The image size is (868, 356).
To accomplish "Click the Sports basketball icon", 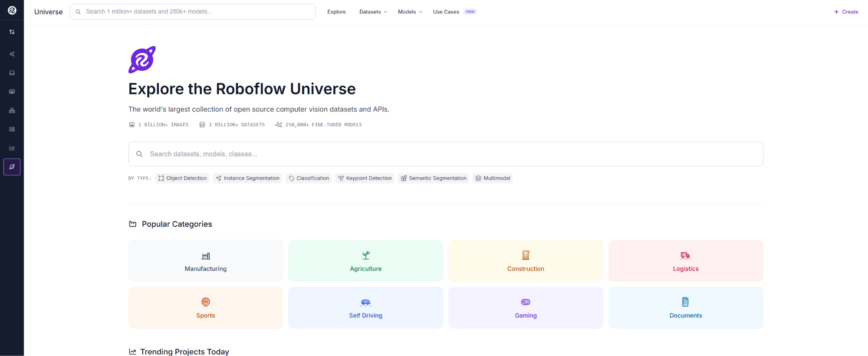I will (x=206, y=302).
